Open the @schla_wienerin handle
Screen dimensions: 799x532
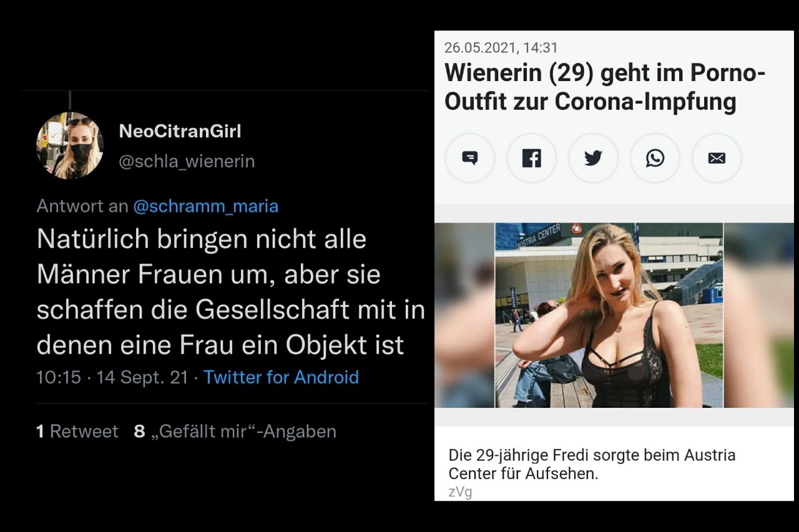click(187, 162)
